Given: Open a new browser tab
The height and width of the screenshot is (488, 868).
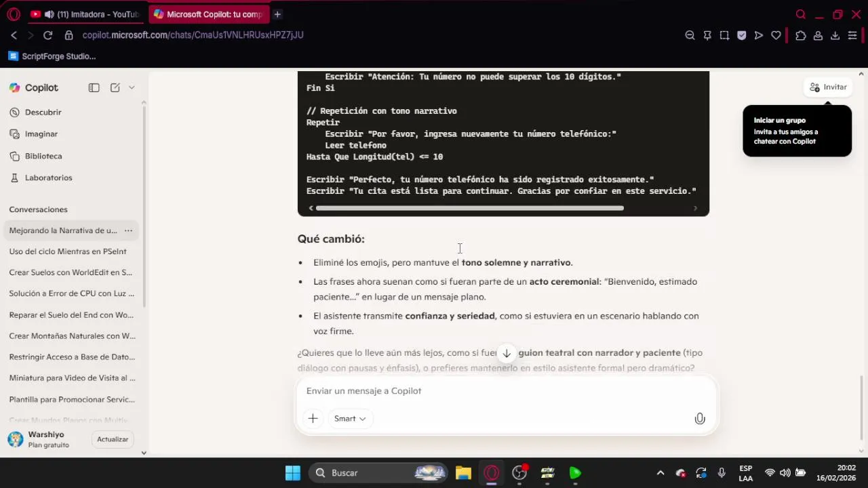Looking at the screenshot, I should click(277, 14).
